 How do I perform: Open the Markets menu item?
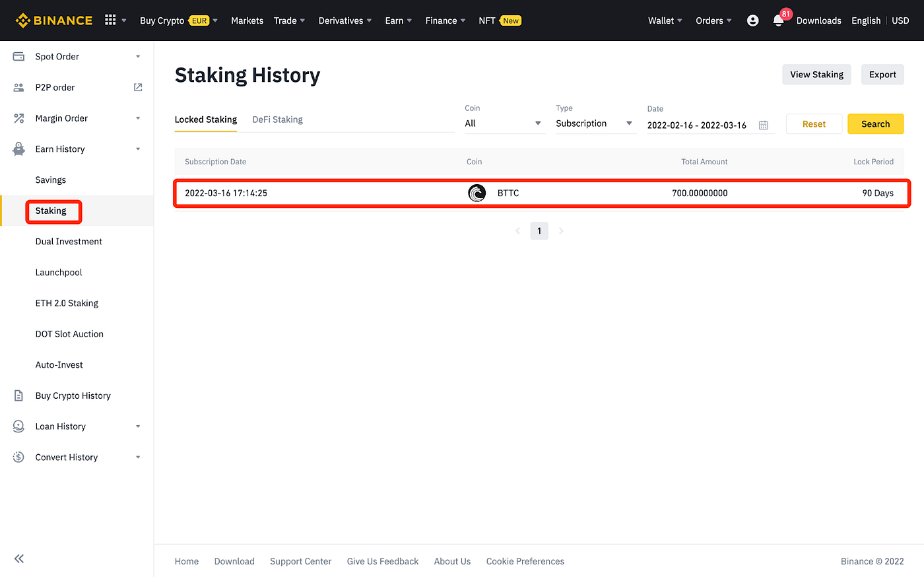click(247, 20)
